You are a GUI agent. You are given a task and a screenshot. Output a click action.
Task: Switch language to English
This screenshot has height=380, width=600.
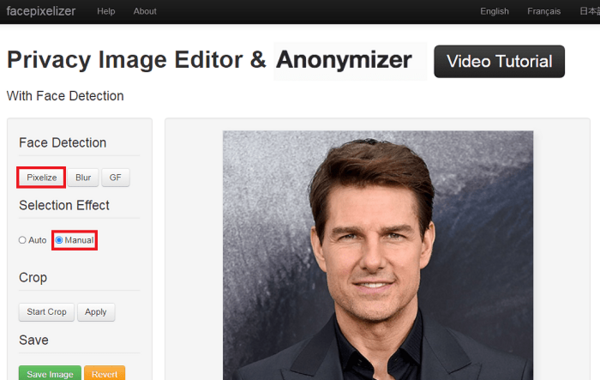tap(494, 11)
